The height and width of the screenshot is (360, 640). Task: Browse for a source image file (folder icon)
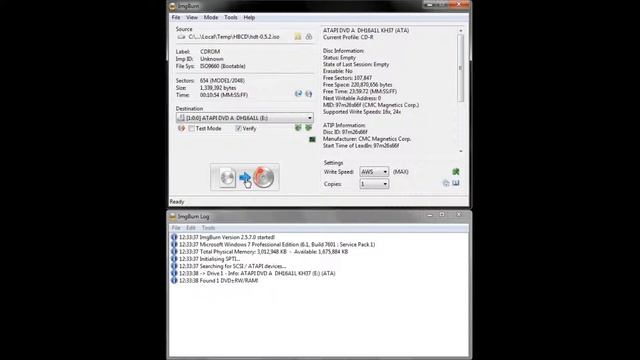click(298, 37)
